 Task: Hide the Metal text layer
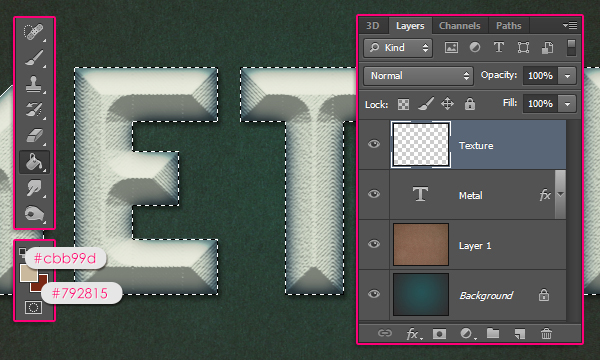tap(374, 194)
